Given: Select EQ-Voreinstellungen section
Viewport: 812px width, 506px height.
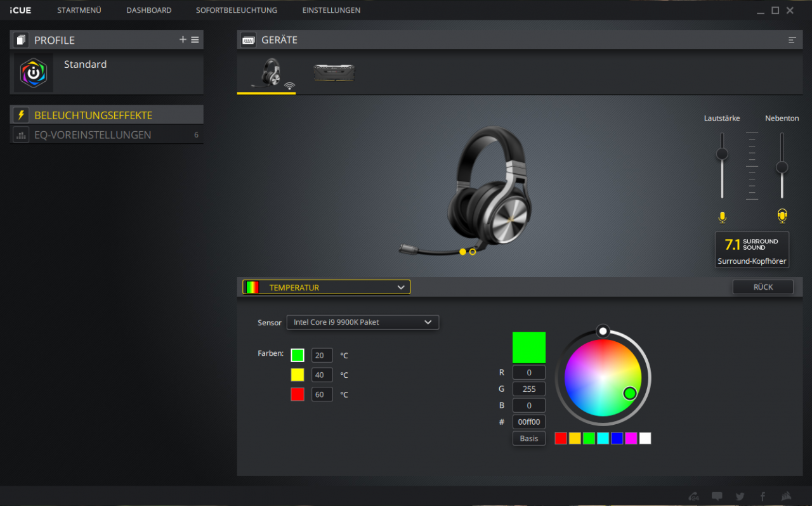Looking at the screenshot, I should (x=107, y=134).
